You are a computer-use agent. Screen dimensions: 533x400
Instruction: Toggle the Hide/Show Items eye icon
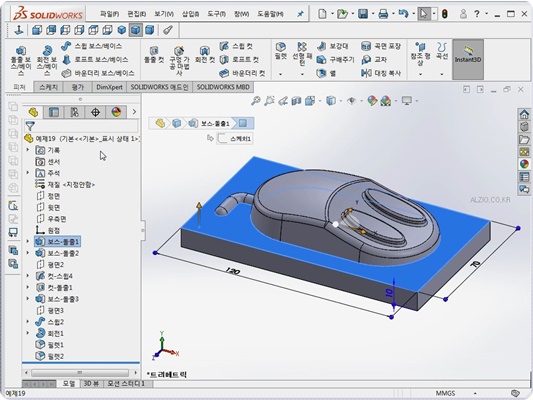click(351, 101)
